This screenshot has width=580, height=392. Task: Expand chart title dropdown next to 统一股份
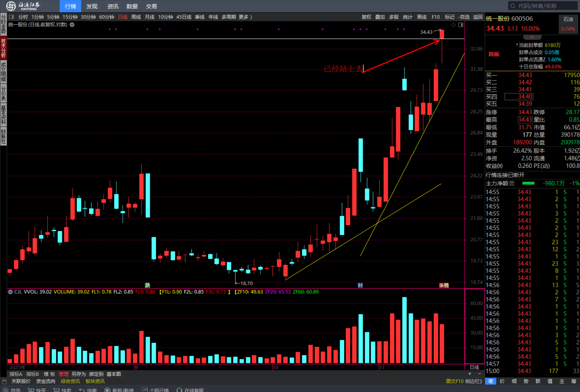pos(72,25)
